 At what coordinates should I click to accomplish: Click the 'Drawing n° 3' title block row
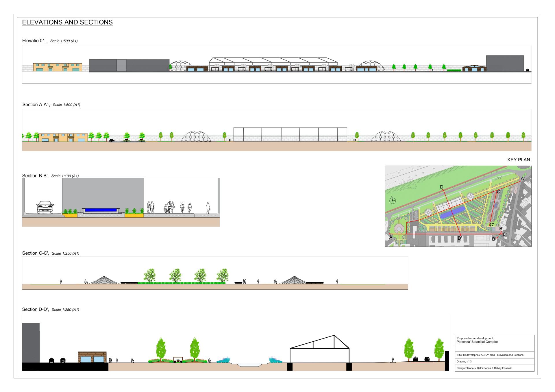(x=464, y=362)
